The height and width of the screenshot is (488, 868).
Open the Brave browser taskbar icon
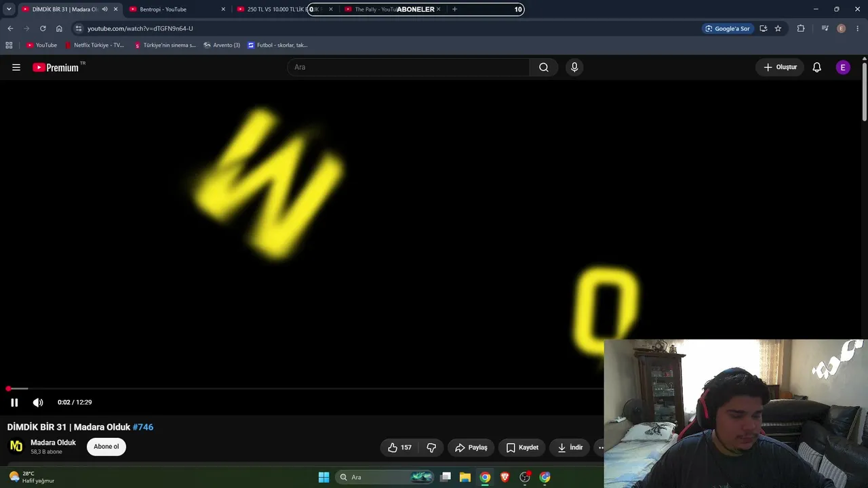(505, 477)
